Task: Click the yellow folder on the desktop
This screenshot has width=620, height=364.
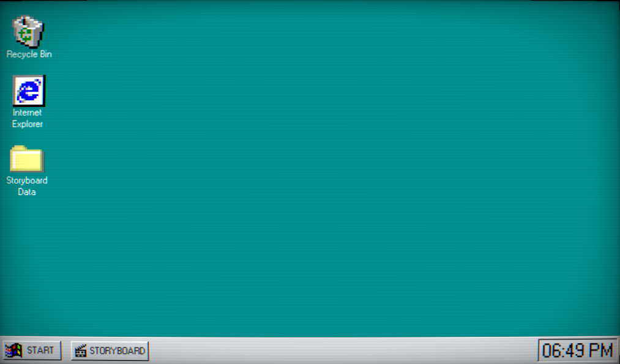Action: click(27, 160)
